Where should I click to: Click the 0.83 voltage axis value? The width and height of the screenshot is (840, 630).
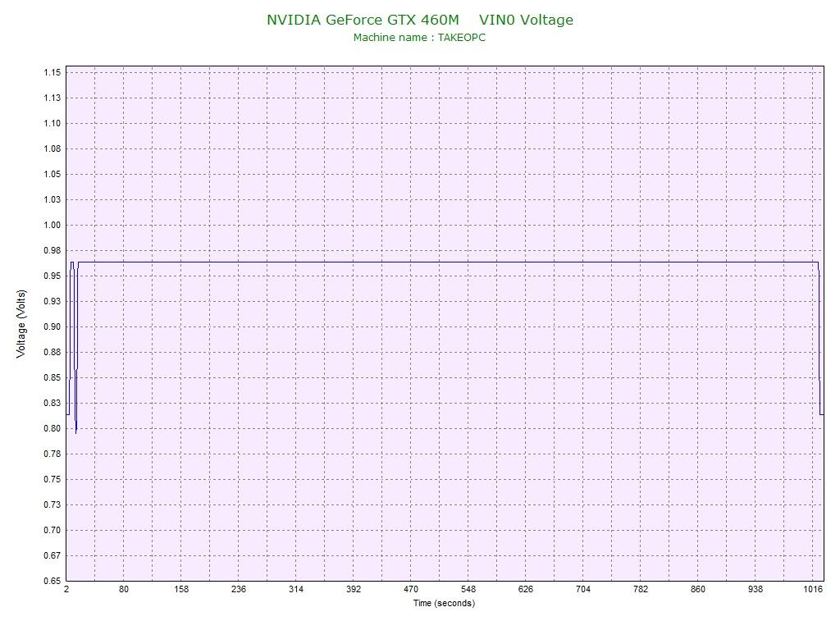coord(52,403)
